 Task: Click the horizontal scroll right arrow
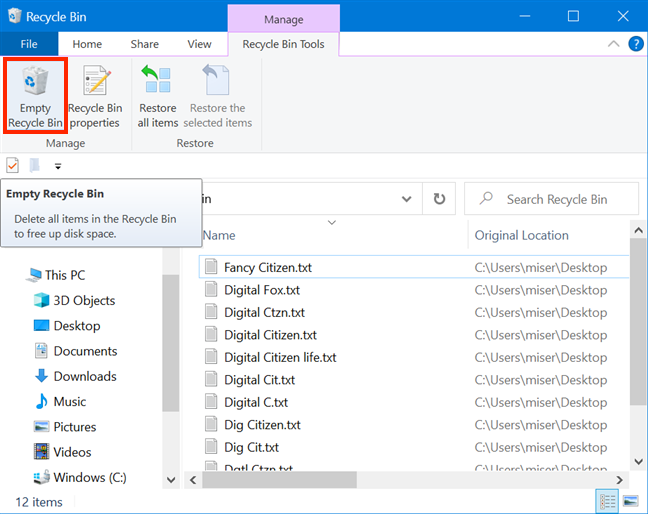(619, 480)
